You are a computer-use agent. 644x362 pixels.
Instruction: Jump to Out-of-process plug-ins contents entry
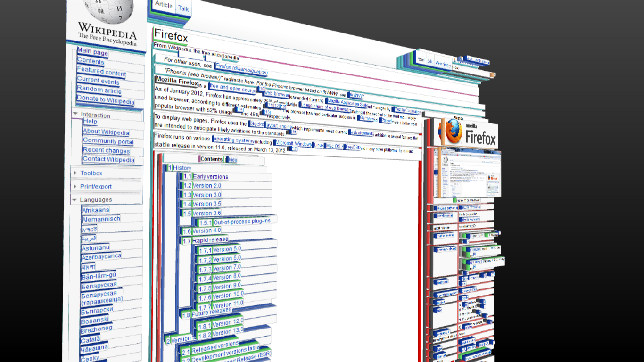[242, 222]
